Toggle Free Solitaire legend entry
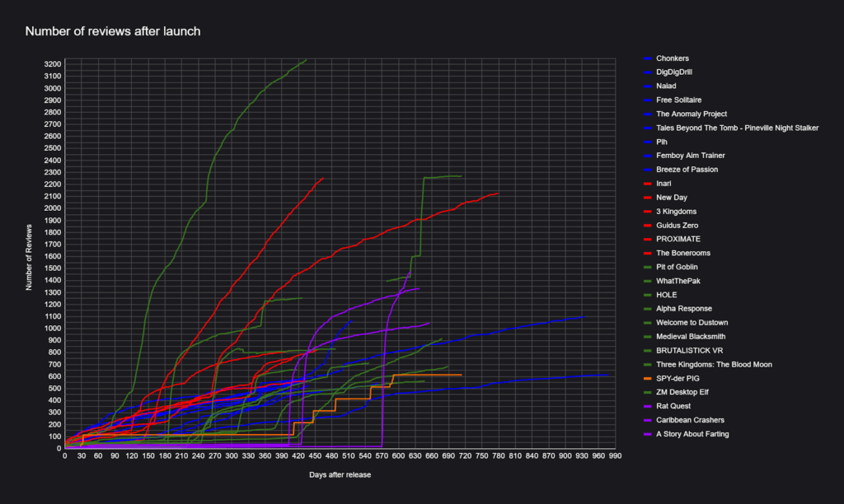The height and width of the screenshot is (504, 844). point(678,100)
